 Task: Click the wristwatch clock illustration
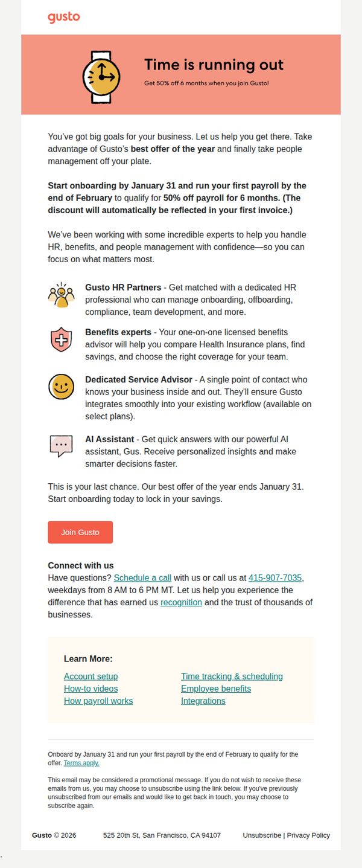click(101, 77)
